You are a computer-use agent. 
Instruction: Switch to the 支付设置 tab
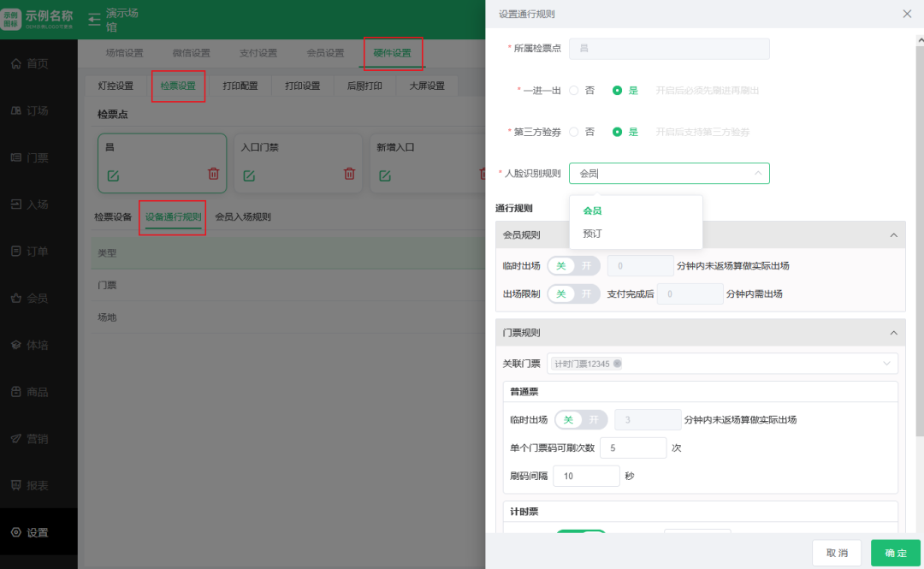point(257,52)
